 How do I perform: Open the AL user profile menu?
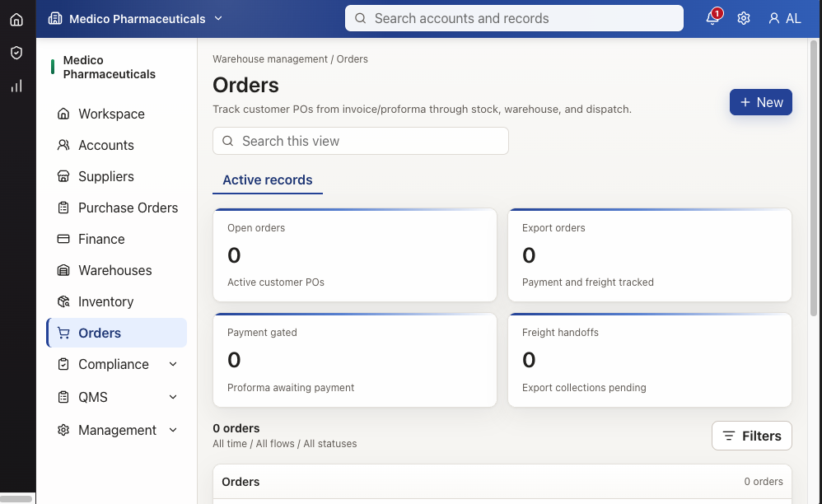(785, 18)
